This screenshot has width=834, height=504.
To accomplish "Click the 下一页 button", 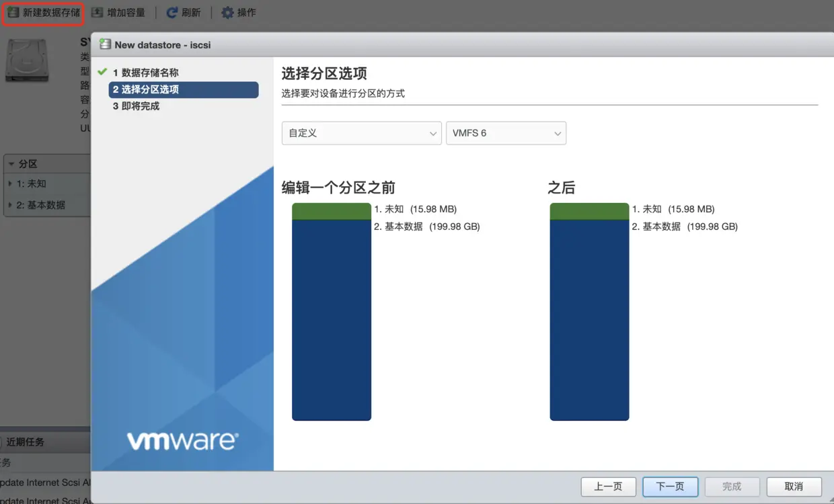I will pyautogui.click(x=670, y=487).
